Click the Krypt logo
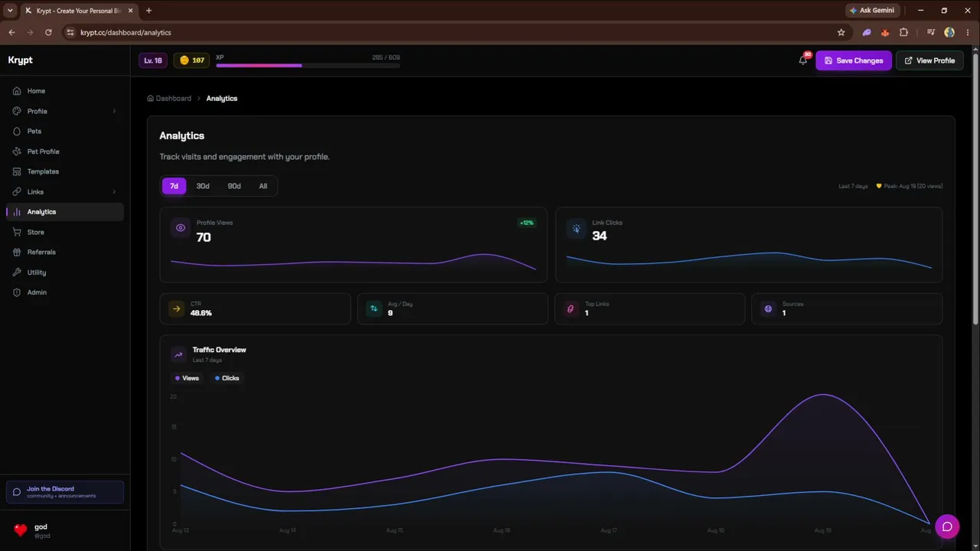 (21, 60)
